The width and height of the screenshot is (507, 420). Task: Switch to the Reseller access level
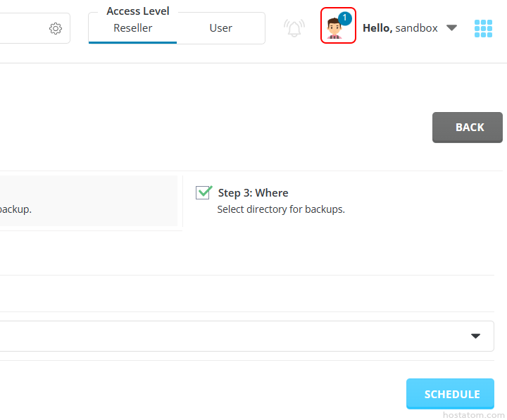pyautogui.click(x=132, y=28)
